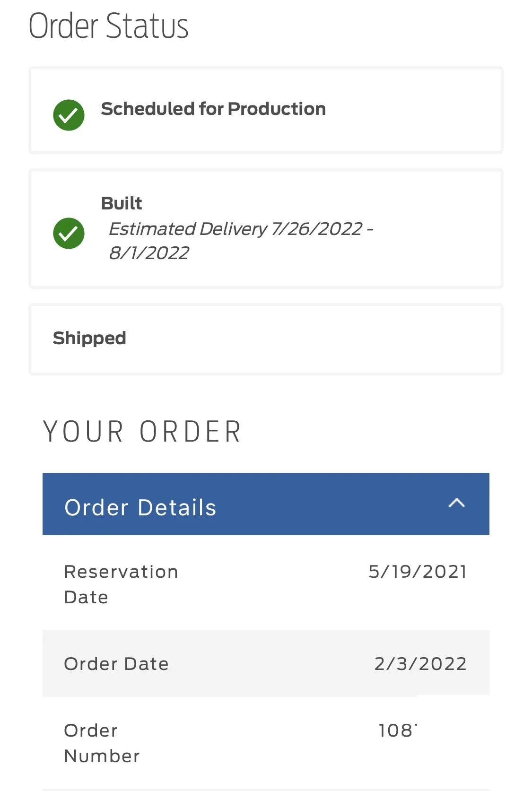Select the 2/3/2022 order date value
532x791 pixels.
(420, 664)
